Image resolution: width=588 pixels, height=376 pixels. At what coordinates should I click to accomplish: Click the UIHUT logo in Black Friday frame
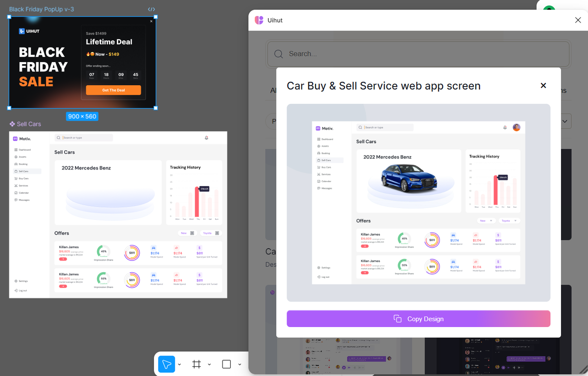[29, 31]
